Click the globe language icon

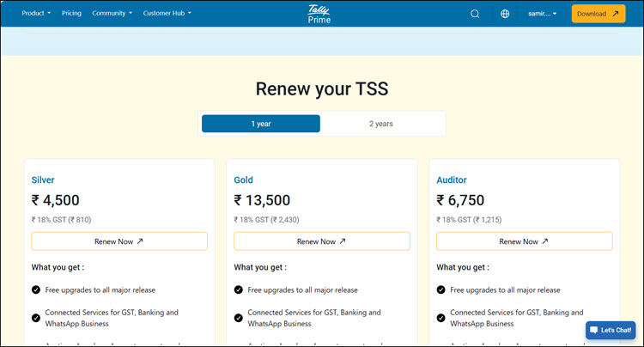click(505, 14)
